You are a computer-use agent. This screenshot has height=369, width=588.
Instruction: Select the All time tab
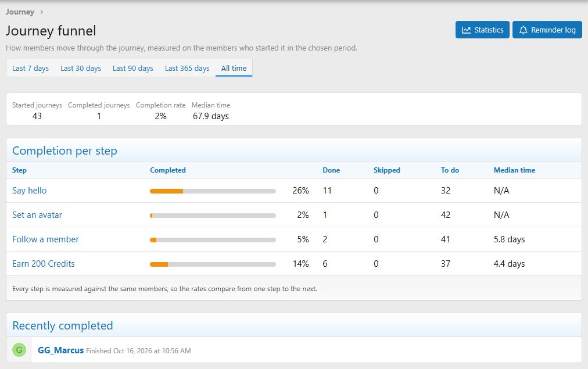(x=234, y=68)
